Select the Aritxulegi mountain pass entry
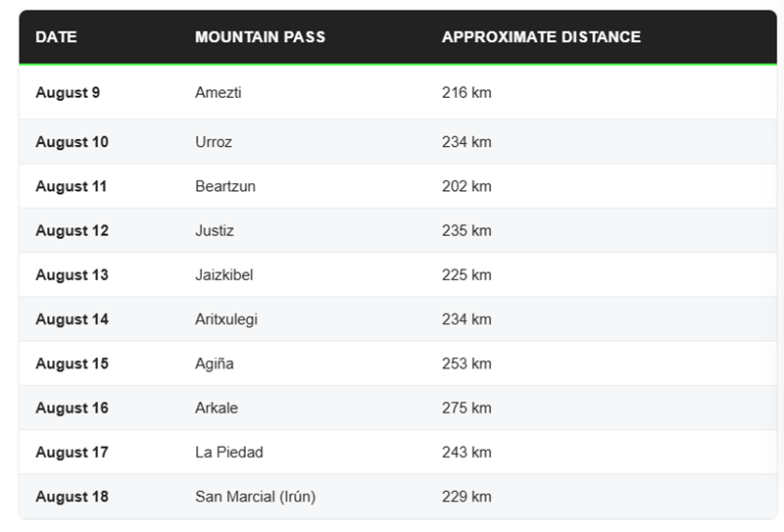Viewport: 784px width, 532px height. click(x=226, y=319)
